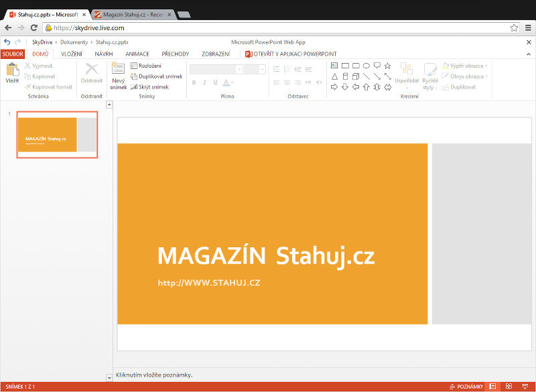Image resolution: width=536 pixels, height=392 pixels.
Task: Toggle bold text formatting
Action: point(194,82)
